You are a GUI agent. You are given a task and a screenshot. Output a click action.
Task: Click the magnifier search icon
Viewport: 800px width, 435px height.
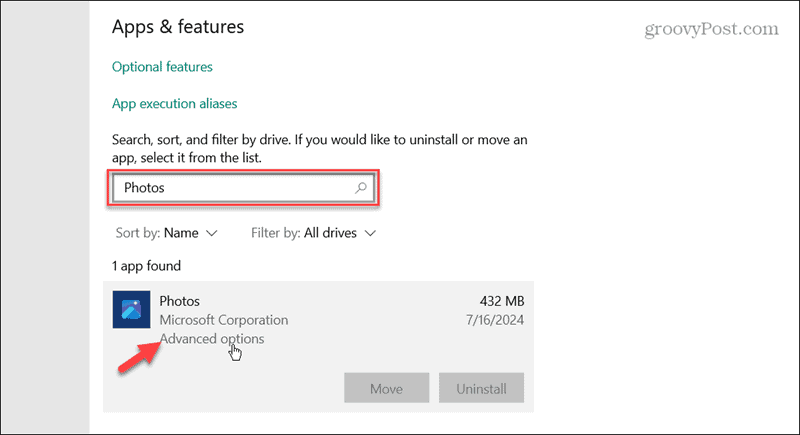click(x=361, y=188)
